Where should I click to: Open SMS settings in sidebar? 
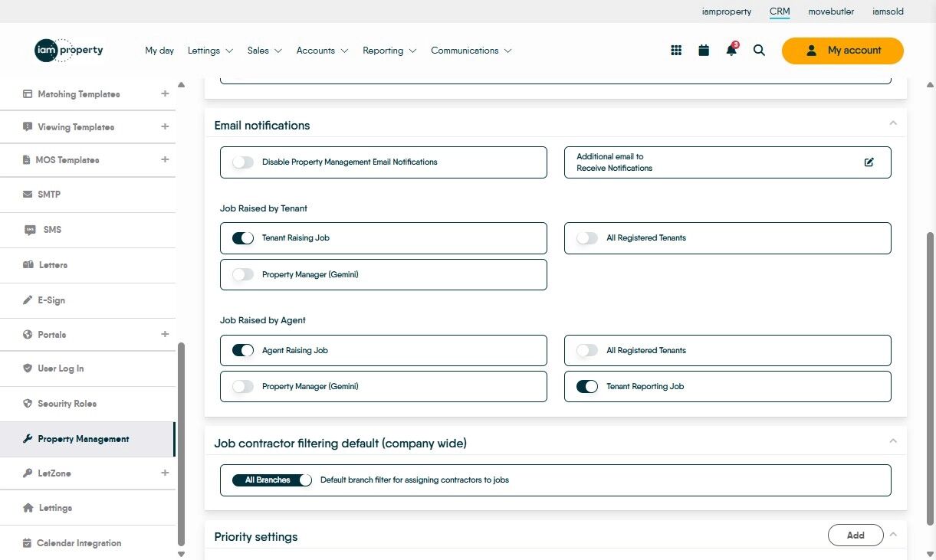click(52, 230)
